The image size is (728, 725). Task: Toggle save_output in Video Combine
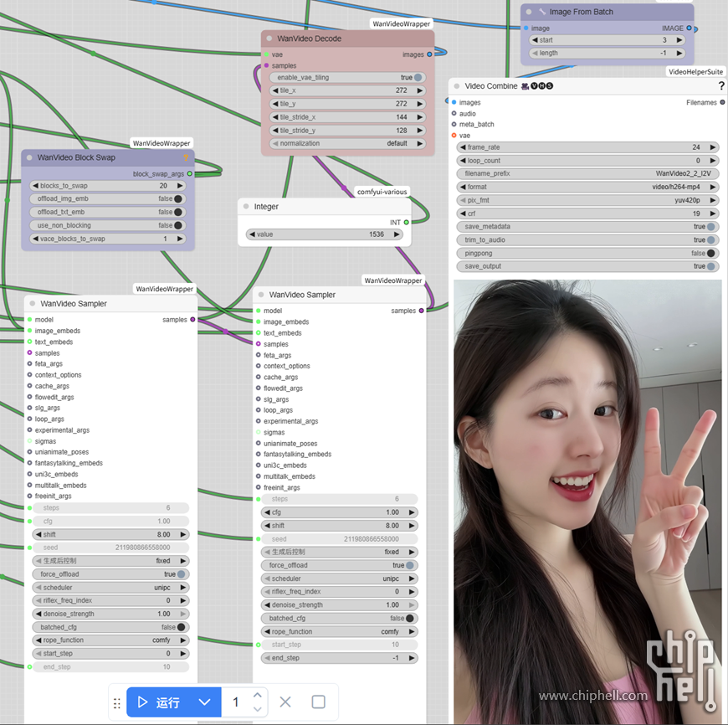click(587, 266)
